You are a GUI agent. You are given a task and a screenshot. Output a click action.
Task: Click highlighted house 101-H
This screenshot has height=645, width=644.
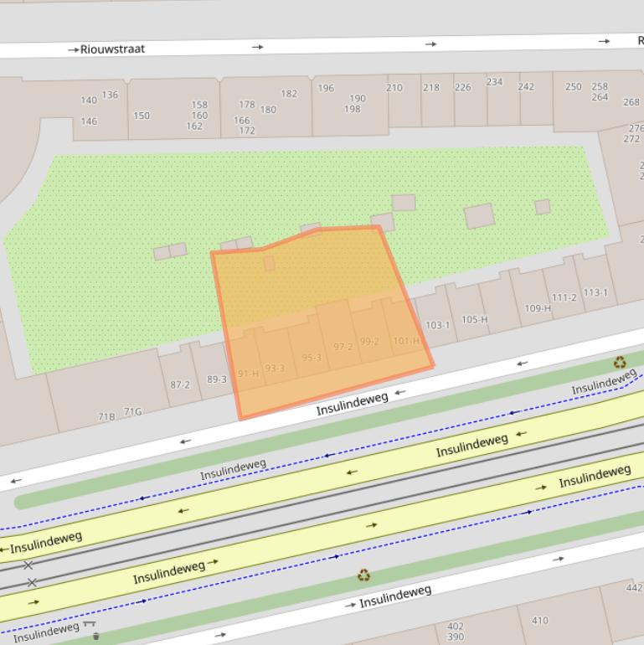coord(406,341)
